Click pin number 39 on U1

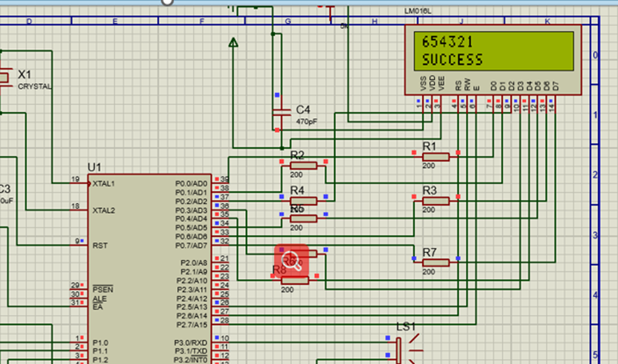pos(225,179)
